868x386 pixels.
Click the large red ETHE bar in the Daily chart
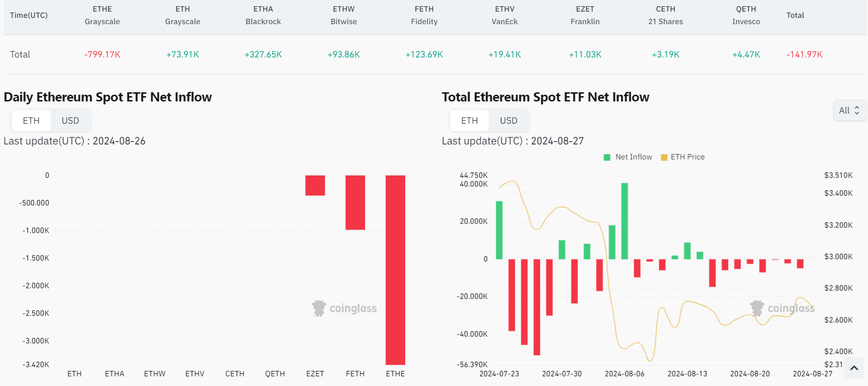coord(395,270)
